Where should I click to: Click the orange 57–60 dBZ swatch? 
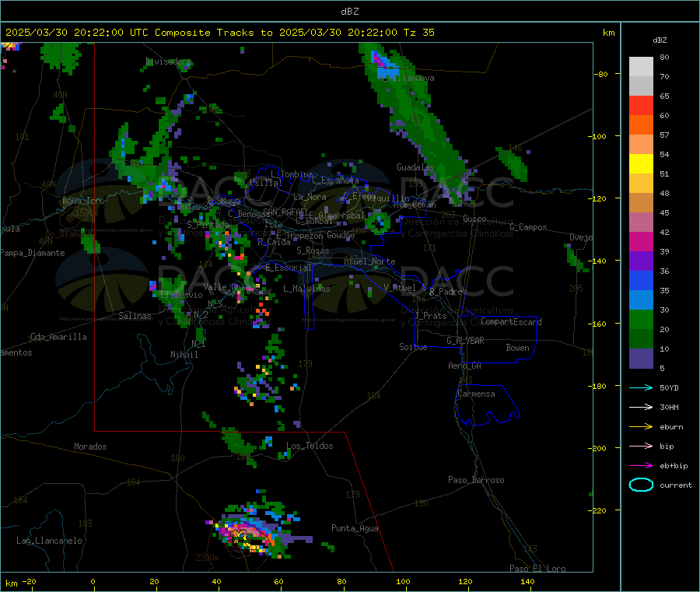click(641, 125)
